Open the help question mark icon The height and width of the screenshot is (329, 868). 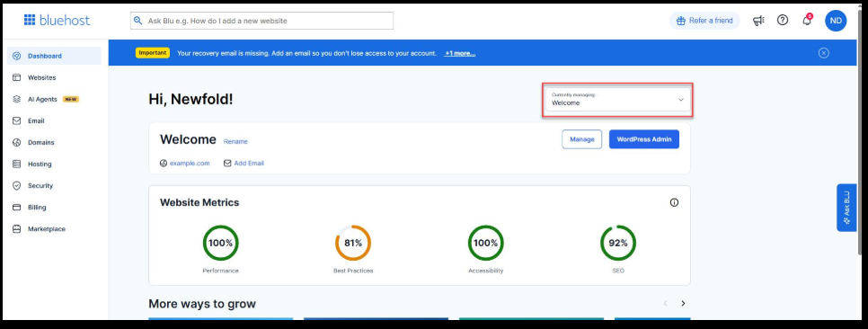[x=783, y=21]
